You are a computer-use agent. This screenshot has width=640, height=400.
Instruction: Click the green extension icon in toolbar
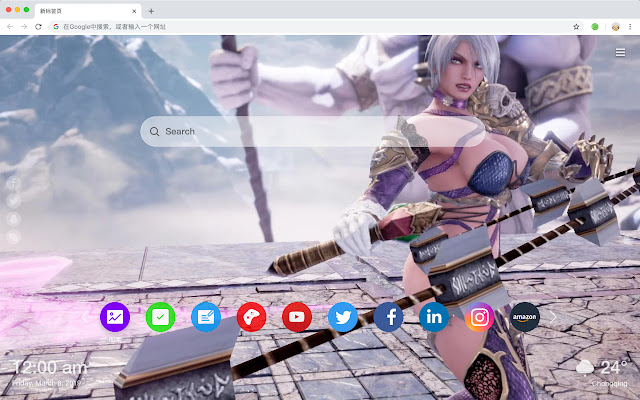click(x=595, y=27)
